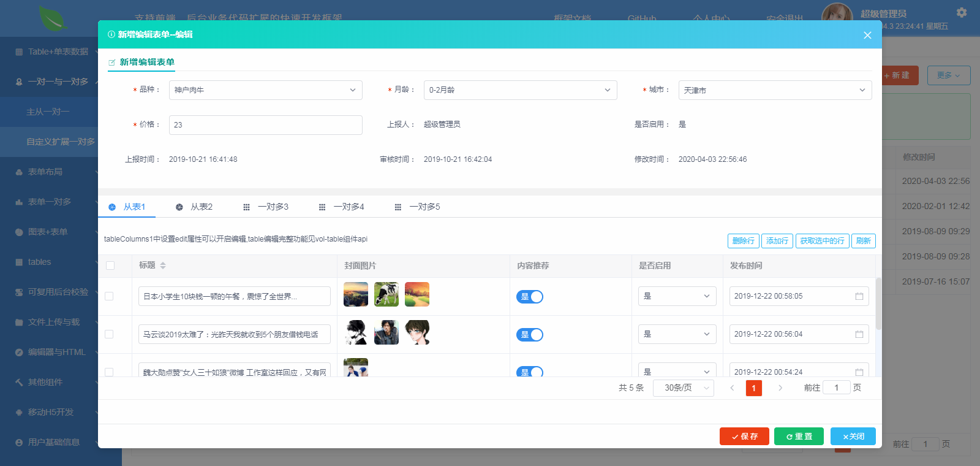
Task: Click the 获取选中的行 button
Action: tap(822, 241)
